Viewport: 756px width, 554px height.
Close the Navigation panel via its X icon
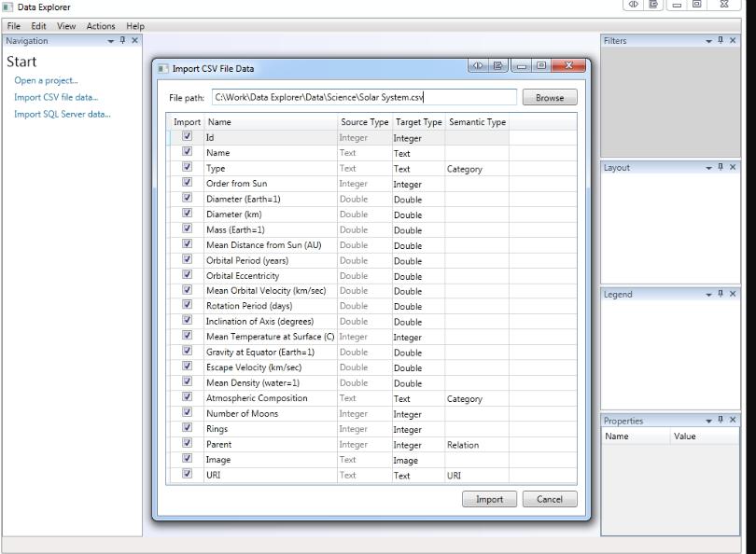click(134, 40)
